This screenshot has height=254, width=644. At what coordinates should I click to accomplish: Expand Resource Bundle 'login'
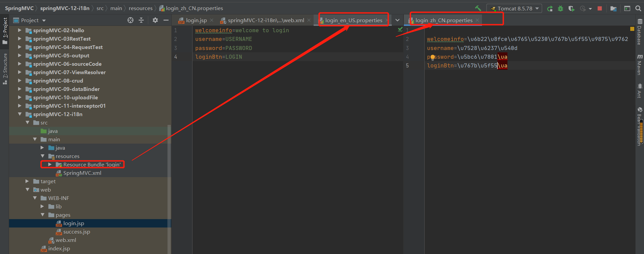50,164
